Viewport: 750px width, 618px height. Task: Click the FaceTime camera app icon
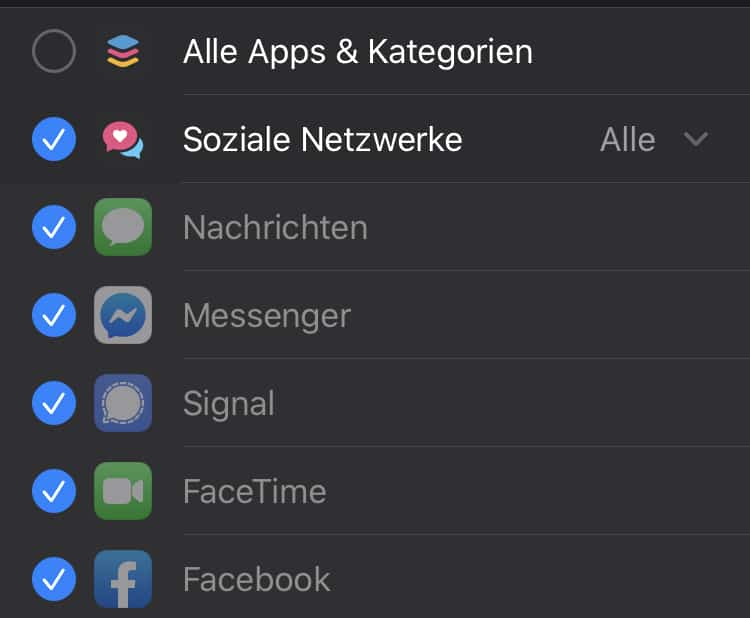[123, 491]
